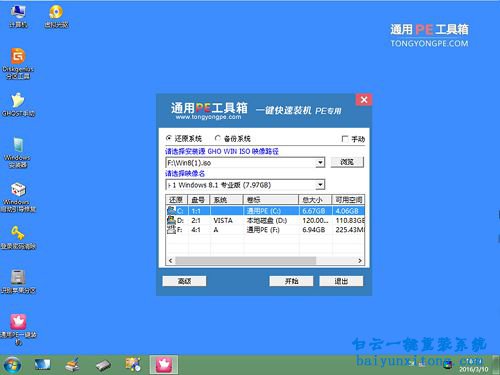Sort by the 系统 column header
The image size is (500, 375).
(x=226, y=200)
